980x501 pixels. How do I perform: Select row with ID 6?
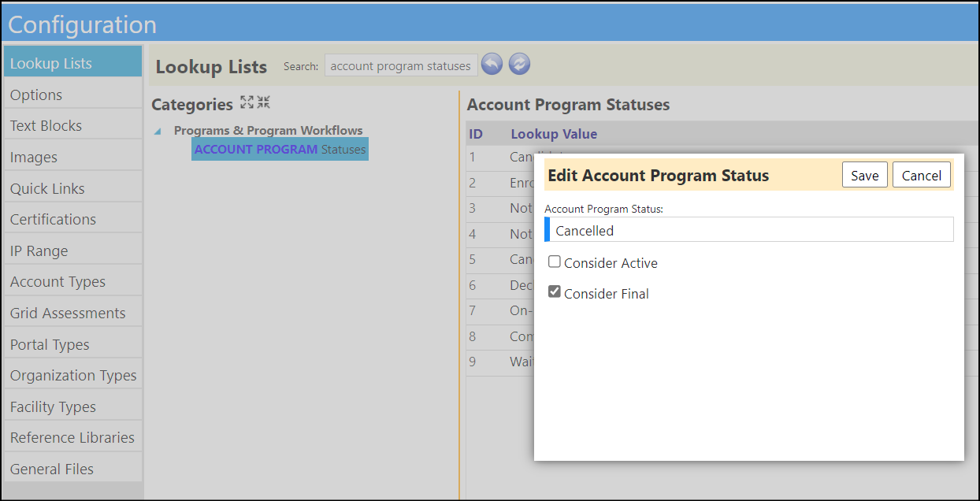499,285
